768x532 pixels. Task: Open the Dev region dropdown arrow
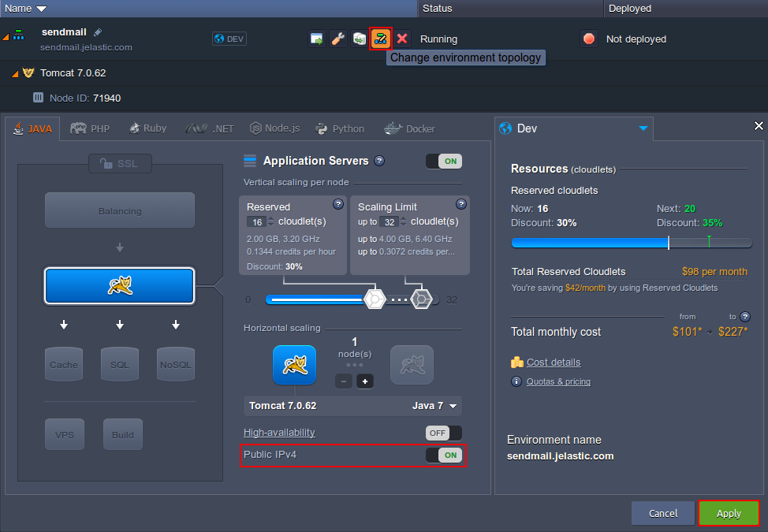click(x=643, y=128)
